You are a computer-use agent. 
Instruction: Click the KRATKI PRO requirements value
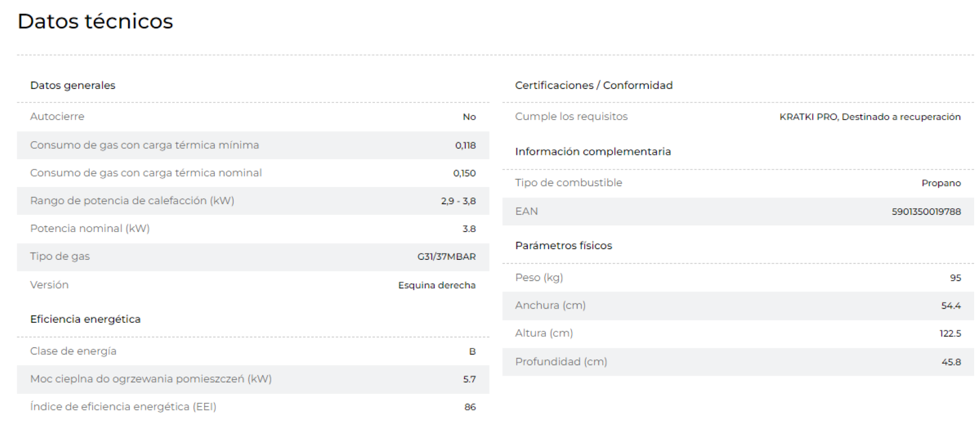(870, 117)
